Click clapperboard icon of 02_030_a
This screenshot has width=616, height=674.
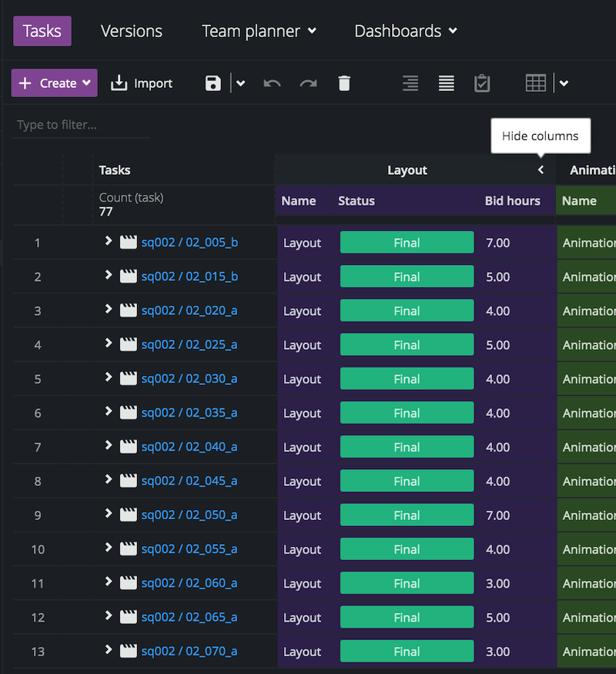(128, 378)
